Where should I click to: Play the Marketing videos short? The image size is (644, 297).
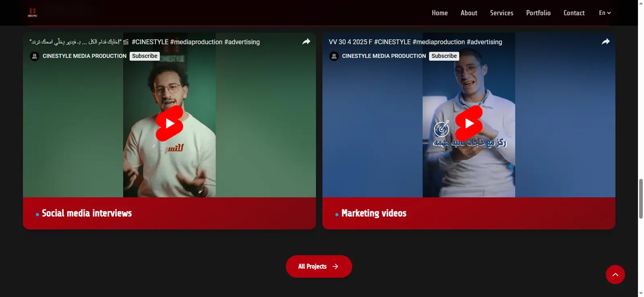pos(469,123)
